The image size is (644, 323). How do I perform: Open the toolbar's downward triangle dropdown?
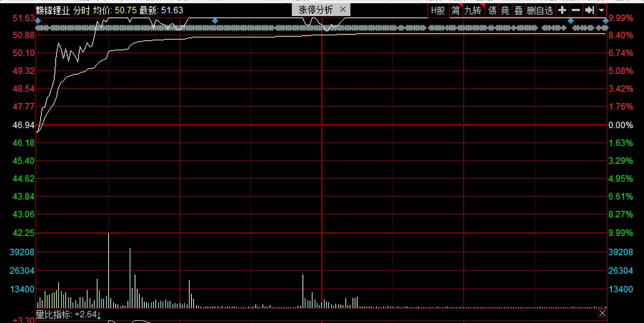click(x=601, y=10)
